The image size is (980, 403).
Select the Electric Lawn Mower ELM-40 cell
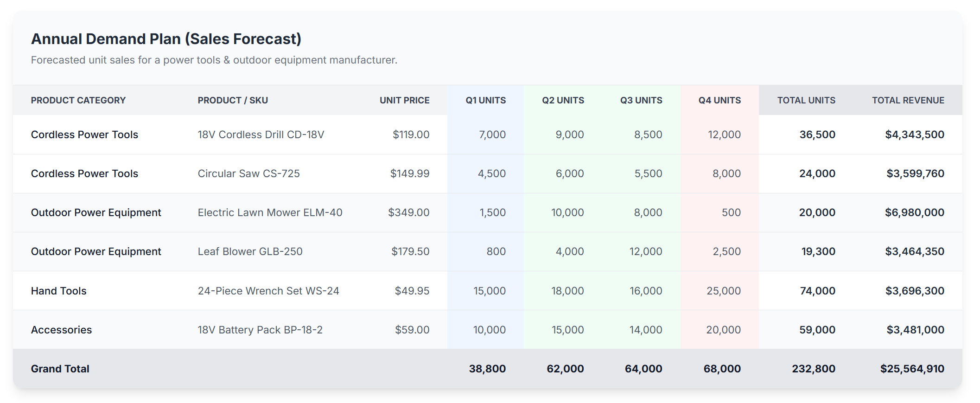pyautogui.click(x=270, y=212)
